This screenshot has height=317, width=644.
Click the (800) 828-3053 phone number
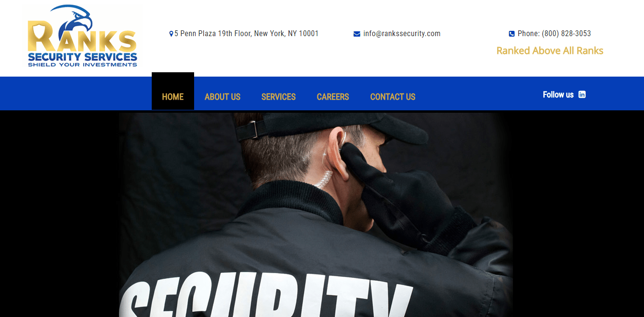566,34
